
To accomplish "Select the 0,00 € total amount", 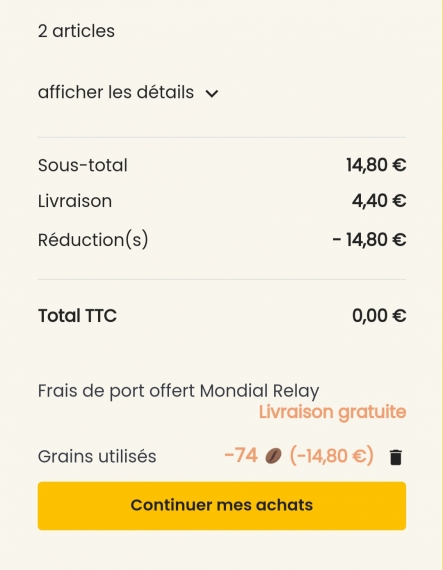I will 379,316.
